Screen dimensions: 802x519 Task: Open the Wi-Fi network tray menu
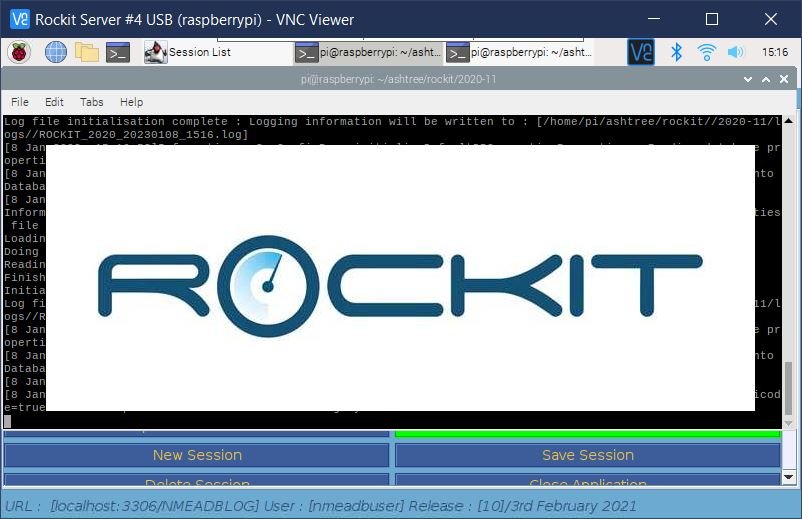coord(706,52)
